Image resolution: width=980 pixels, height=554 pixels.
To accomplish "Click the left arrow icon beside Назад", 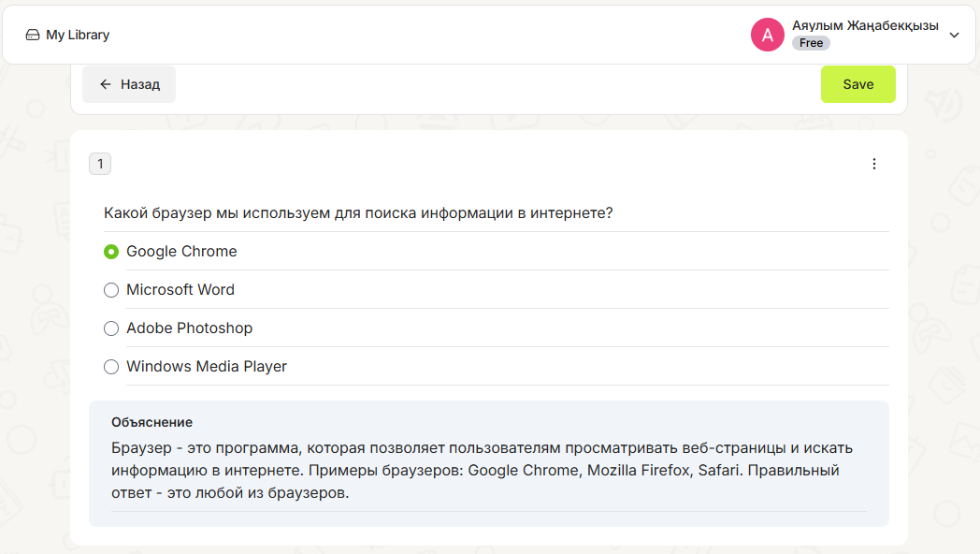I will [x=106, y=84].
